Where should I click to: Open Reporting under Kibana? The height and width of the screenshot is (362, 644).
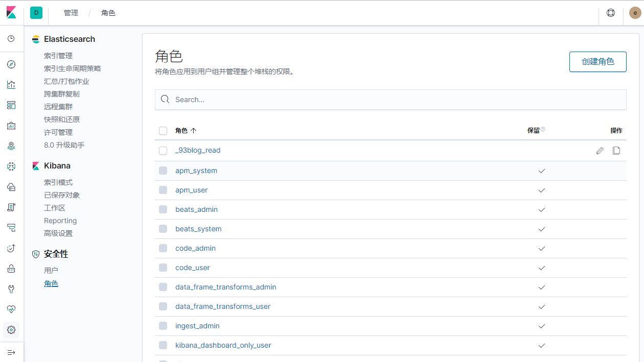[60, 221]
